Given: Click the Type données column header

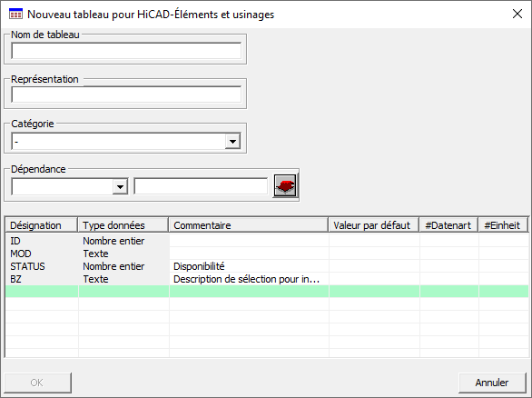Looking at the screenshot, I should [123, 225].
